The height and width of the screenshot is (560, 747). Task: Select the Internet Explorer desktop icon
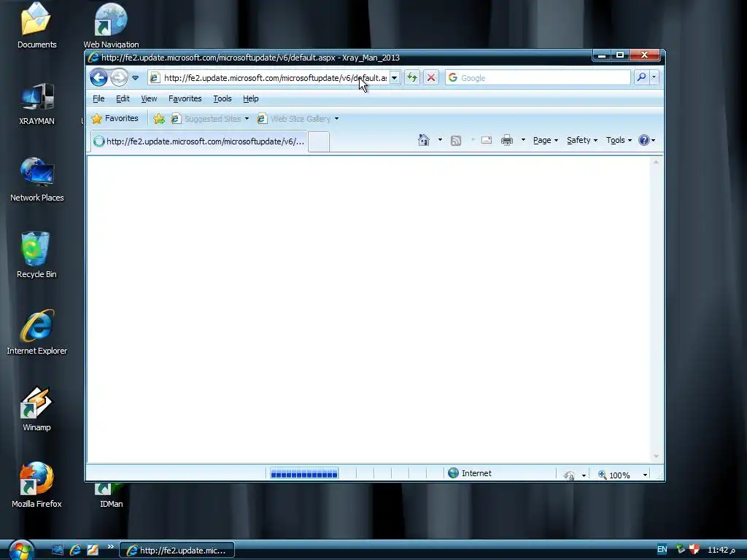click(x=36, y=332)
